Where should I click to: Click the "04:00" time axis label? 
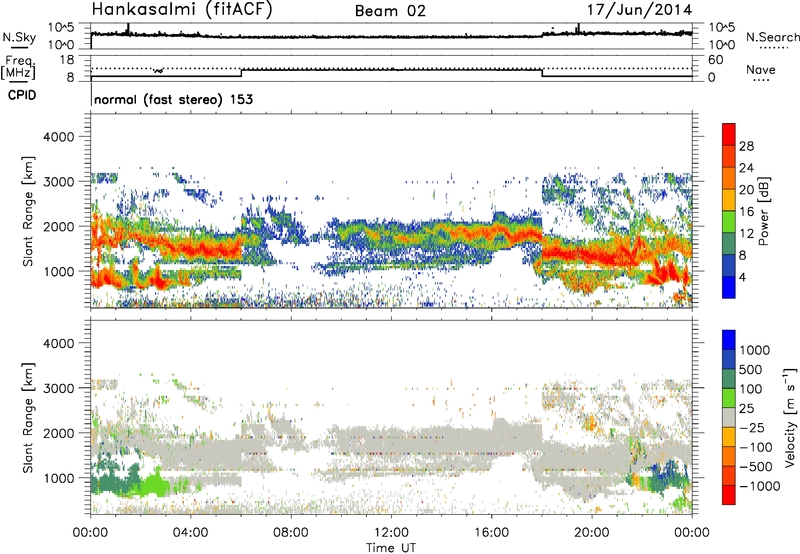[191, 533]
